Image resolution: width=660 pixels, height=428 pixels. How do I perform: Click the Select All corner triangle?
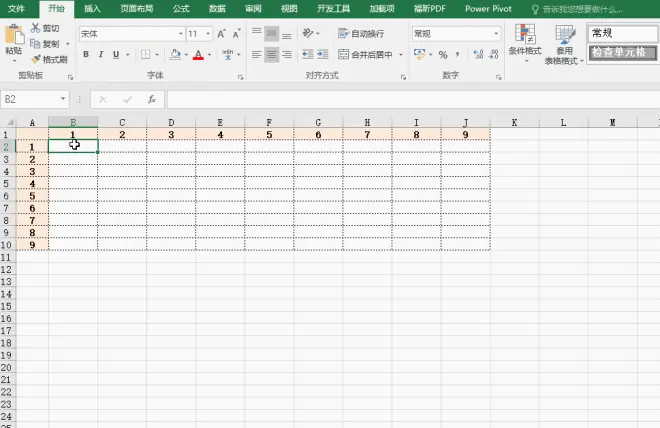click(9, 122)
